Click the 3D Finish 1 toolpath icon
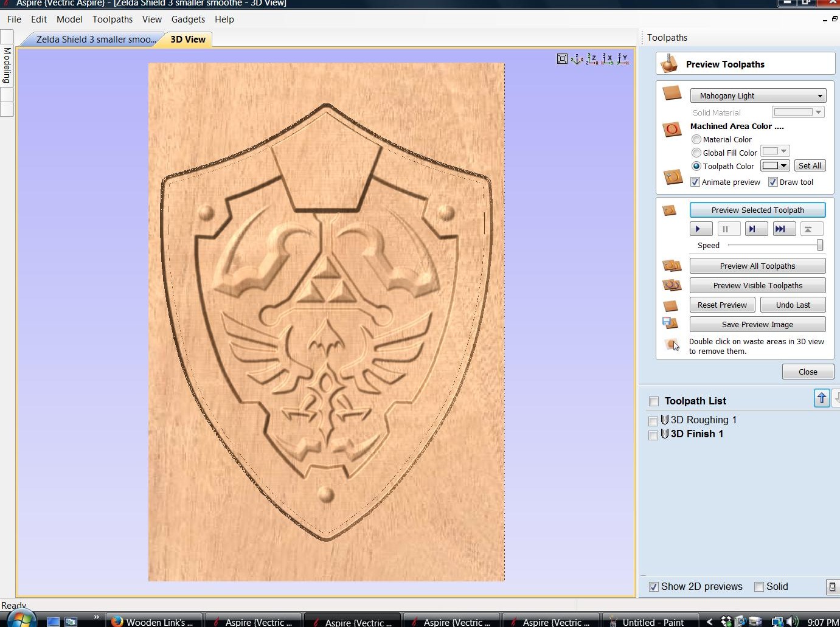This screenshot has height=627, width=840. coord(665,434)
